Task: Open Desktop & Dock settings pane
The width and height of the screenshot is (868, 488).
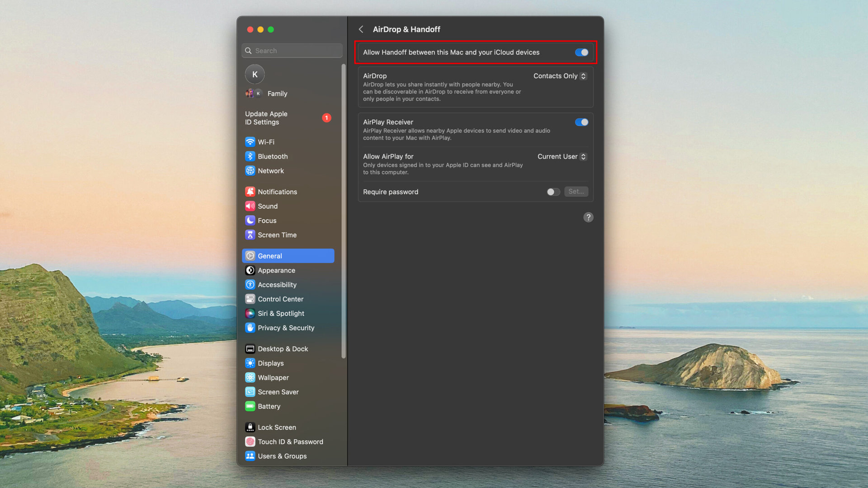Action: tap(283, 349)
